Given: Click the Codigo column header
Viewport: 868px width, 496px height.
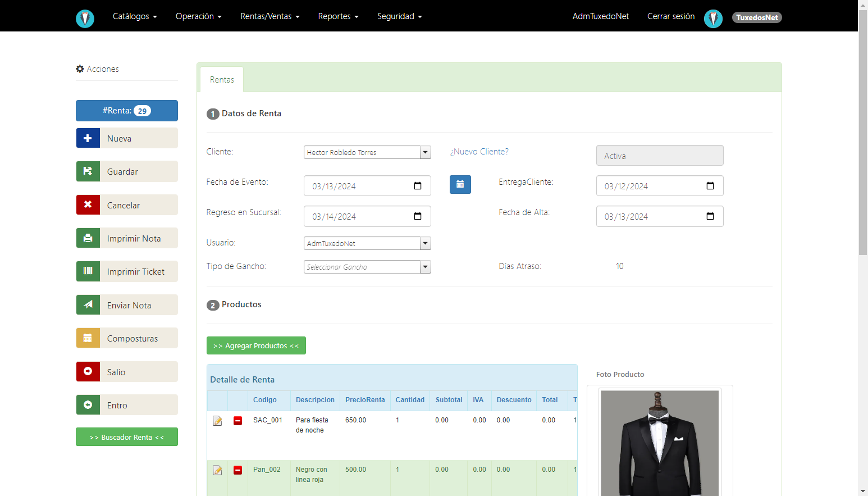Looking at the screenshot, I should [x=265, y=400].
